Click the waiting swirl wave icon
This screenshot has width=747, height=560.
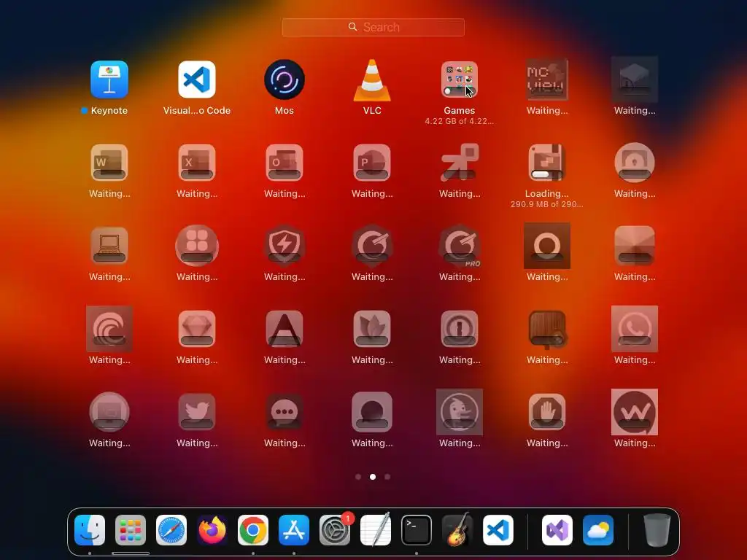109,329
